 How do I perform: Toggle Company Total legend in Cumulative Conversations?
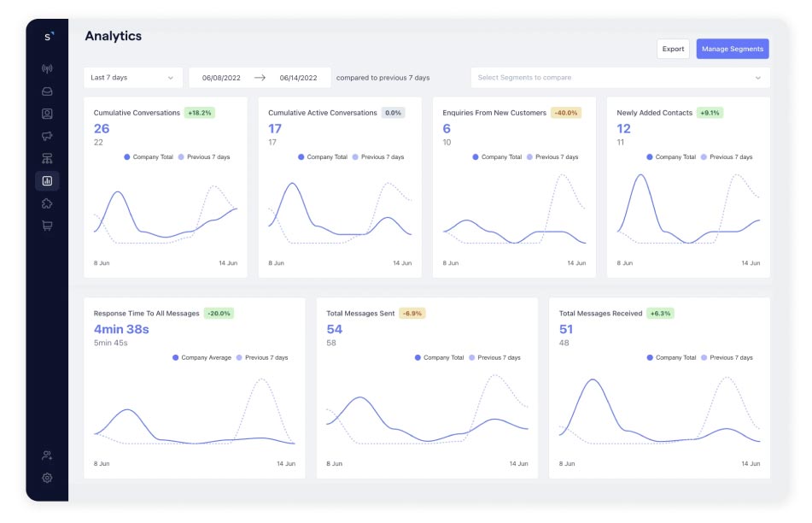pos(150,157)
